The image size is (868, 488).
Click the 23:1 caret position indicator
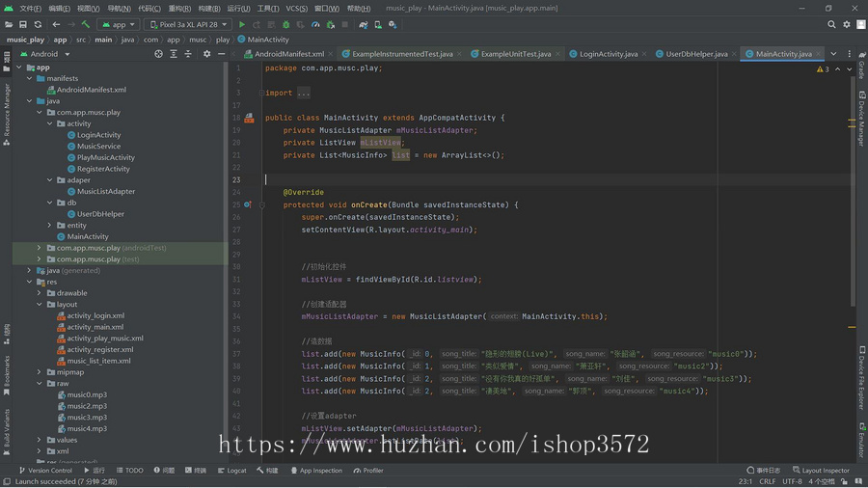(x=746, y=481)
